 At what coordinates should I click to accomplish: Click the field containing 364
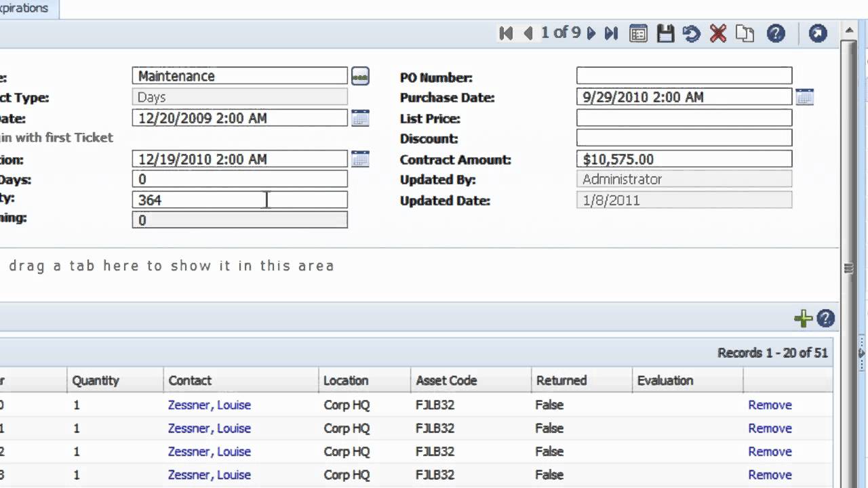240,200
